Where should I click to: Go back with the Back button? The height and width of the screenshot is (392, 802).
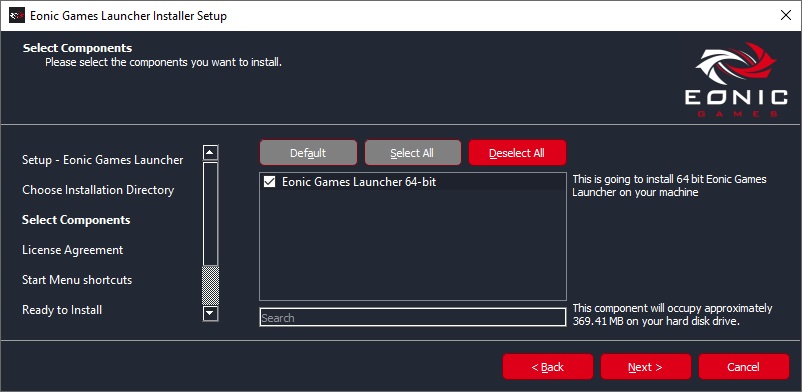(x=548, y=366)
